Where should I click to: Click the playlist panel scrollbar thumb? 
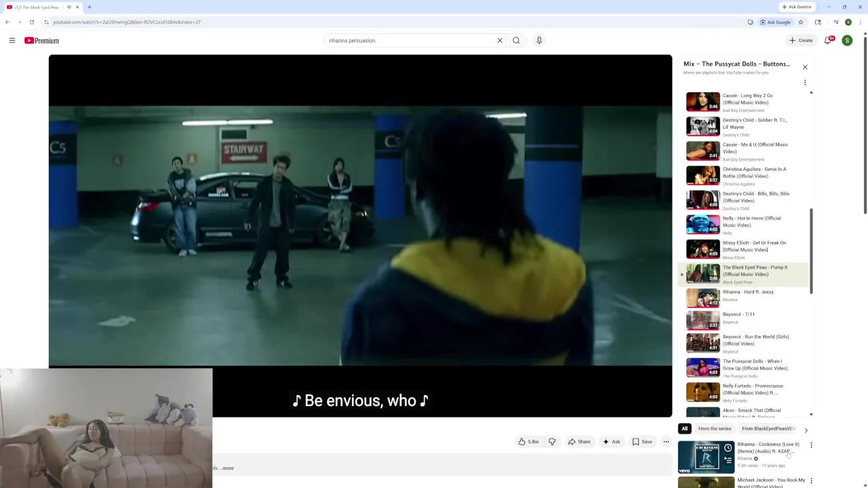(811, 251)
